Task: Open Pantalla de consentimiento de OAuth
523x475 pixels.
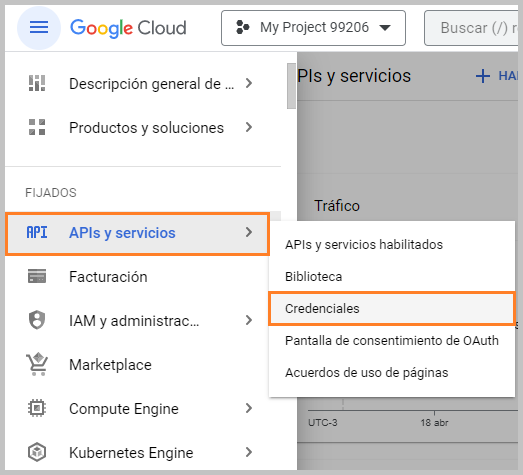Action: [392, 341]
